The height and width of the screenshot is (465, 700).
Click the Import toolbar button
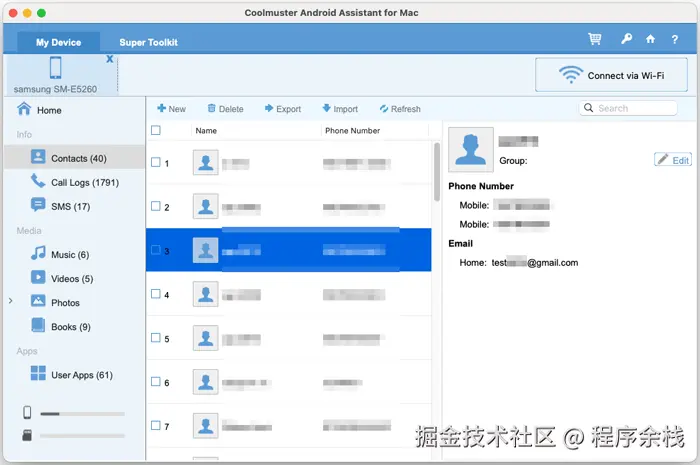[340, 108]
